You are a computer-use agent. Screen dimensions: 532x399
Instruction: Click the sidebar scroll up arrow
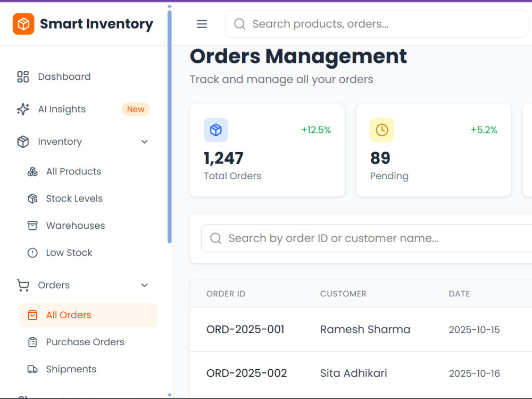(170, 6)
